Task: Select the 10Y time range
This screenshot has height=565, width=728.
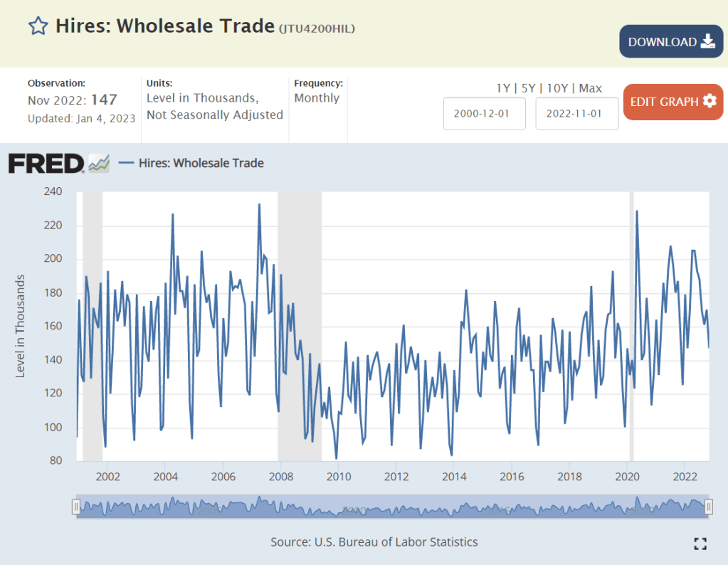Action: [559, 88]
